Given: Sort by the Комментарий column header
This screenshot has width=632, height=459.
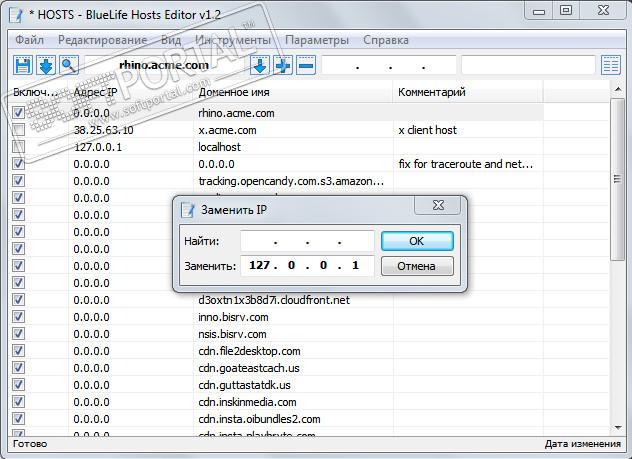Looking at the screenshot, I should point(468,92).
